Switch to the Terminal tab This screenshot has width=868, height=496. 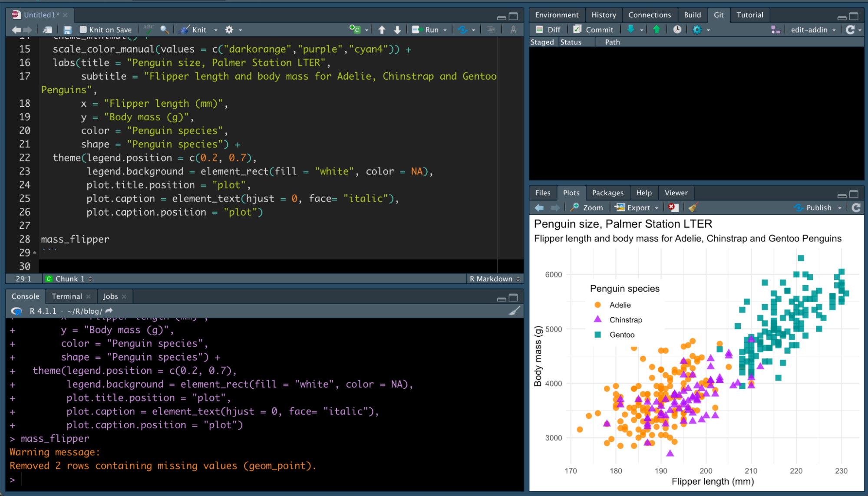[67, 296]
